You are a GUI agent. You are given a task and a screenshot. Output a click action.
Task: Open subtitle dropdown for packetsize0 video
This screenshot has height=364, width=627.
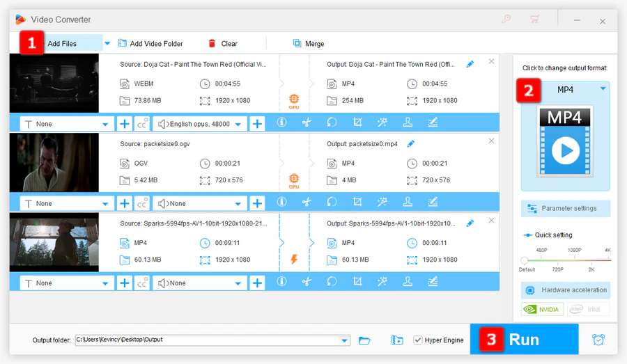point(67,203)
